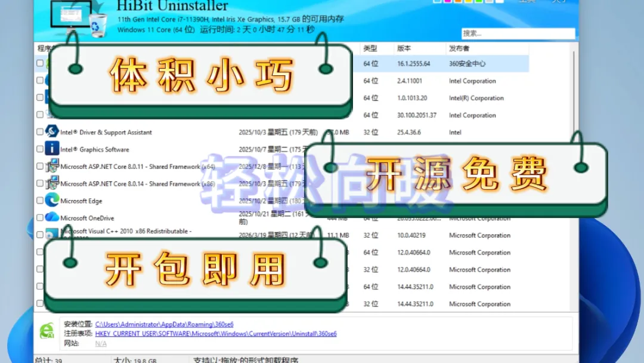Open the 安装位置 path link for 360se6

coord(165,324)
